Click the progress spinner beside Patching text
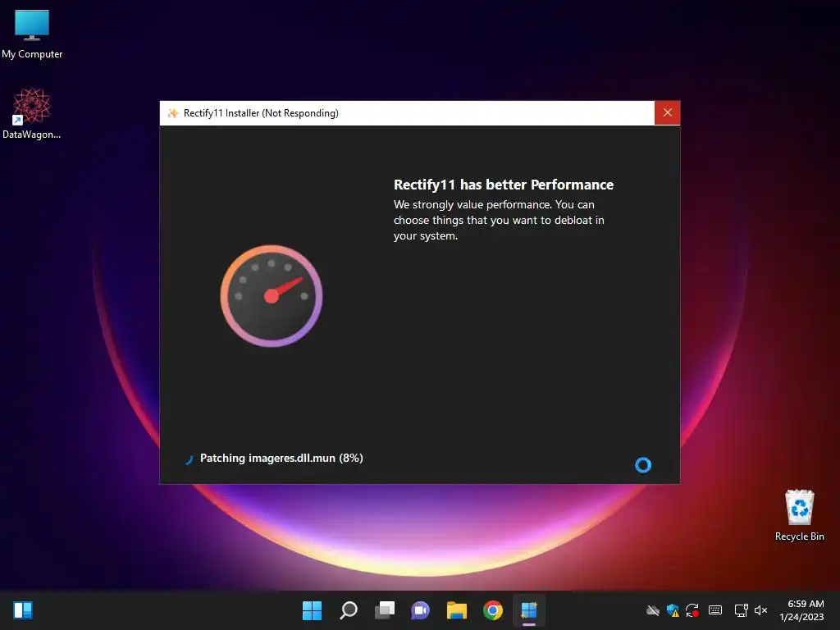Viewport: 840px width, 630px height. point(189,459)
